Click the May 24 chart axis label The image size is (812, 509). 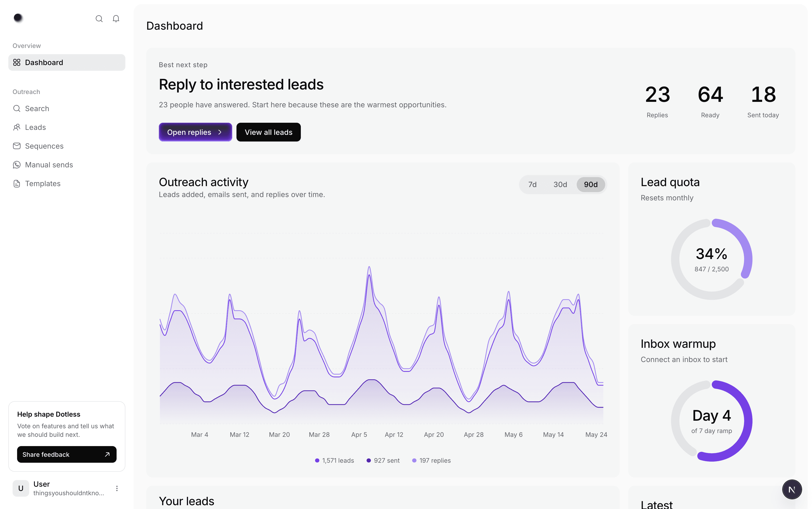tap(596, 435)
